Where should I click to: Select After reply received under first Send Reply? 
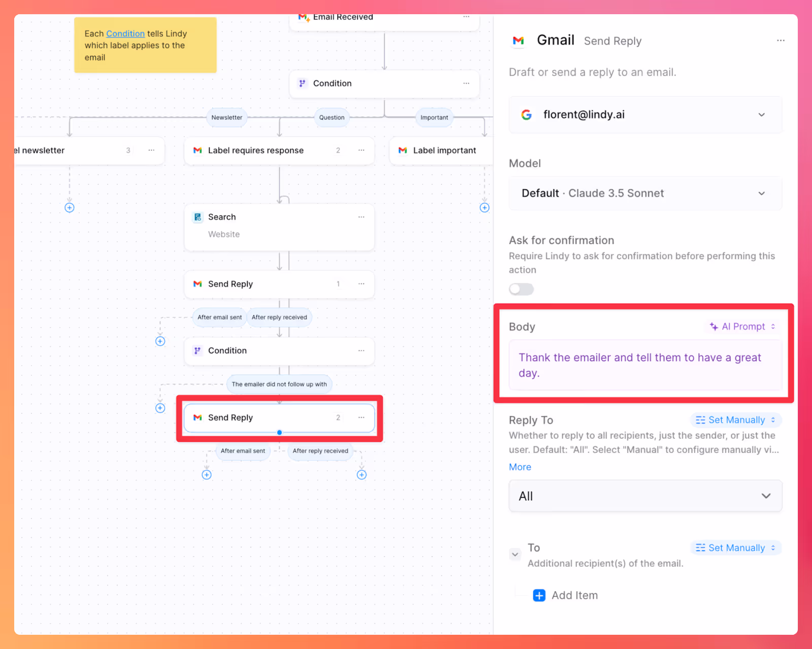[279, 317]
